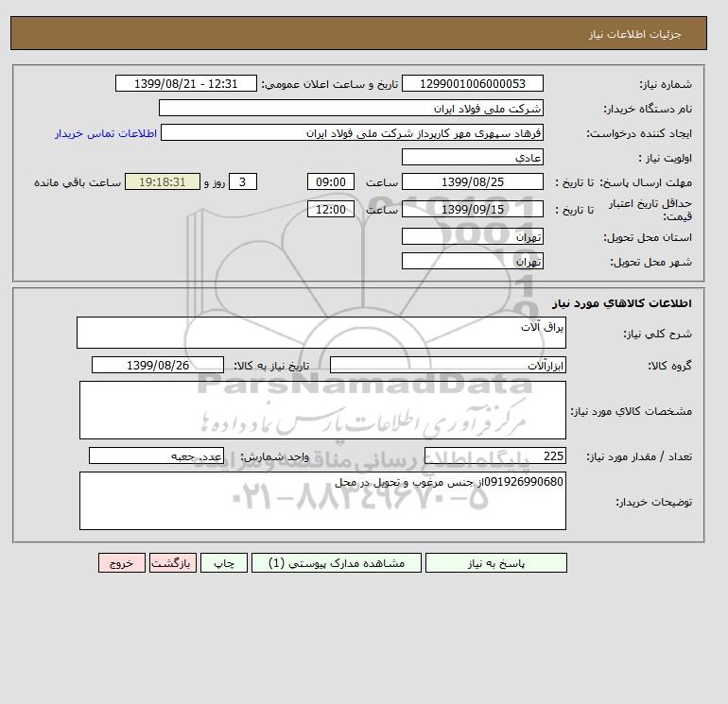
Task: Click اطلاعات کالاهای مورد نیاز section heading
Action: [x=622, y=303]
